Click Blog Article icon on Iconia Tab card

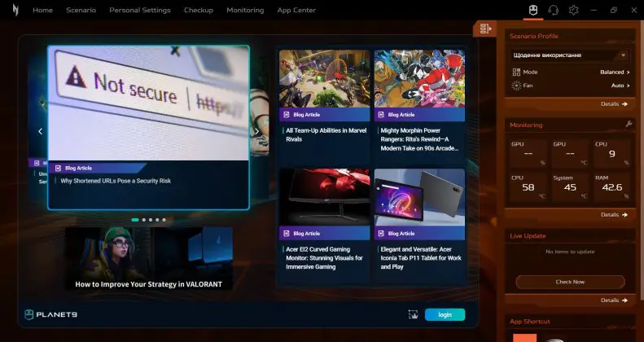click(381, 233)
